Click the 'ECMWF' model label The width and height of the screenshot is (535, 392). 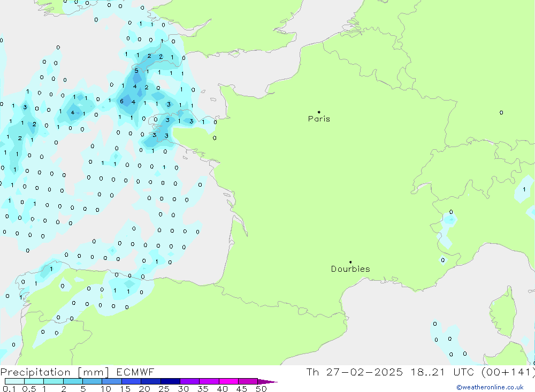[135, 372]
